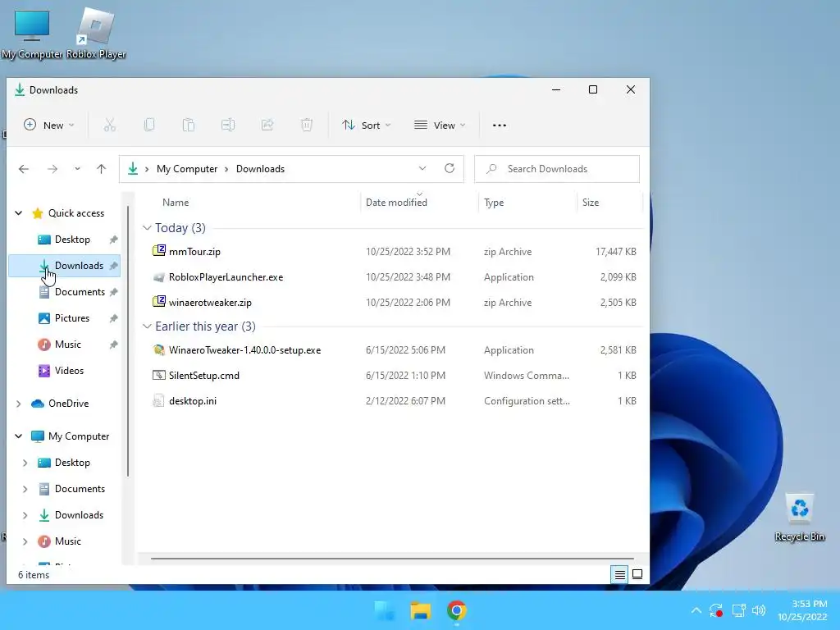Expand Desktop under My Computer
The image size is (840, 630).
[x=25, y=463]
